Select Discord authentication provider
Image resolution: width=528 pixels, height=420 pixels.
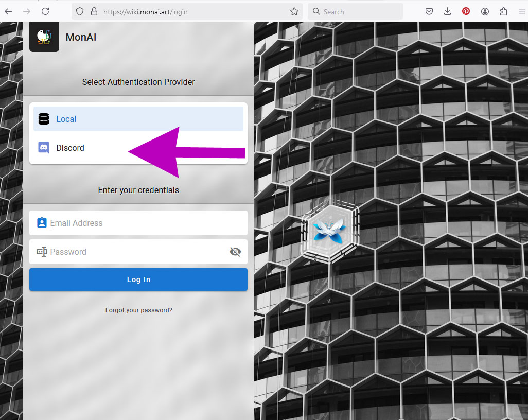pos(138,148)
